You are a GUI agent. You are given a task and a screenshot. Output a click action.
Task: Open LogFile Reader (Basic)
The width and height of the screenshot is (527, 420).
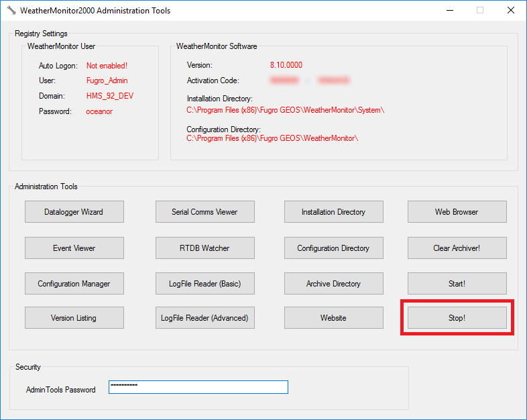point(205,284)
